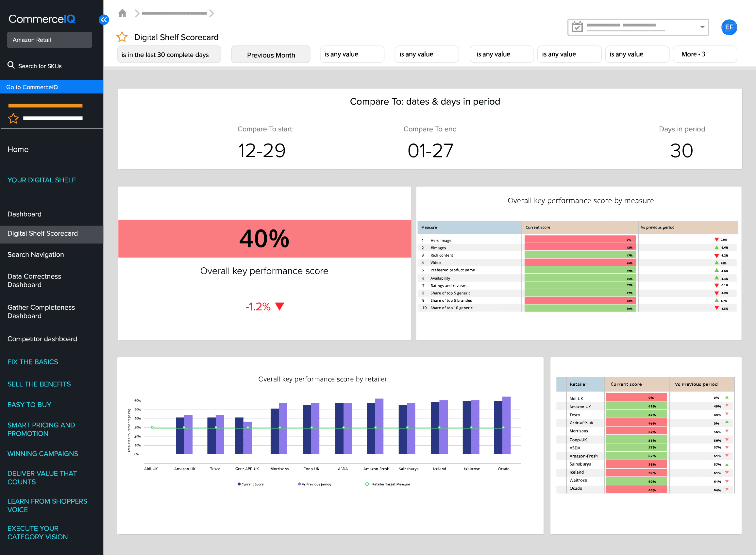The height and width of the screenshot is (555, 756).
Task: Click the orange star in sidebar favorites
Action: coord(13,118)
